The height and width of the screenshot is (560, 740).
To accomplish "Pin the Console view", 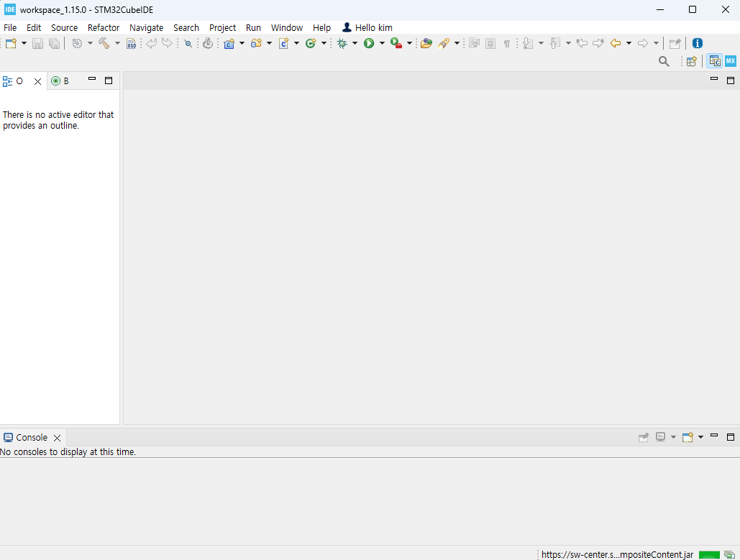I will (644, 436).
